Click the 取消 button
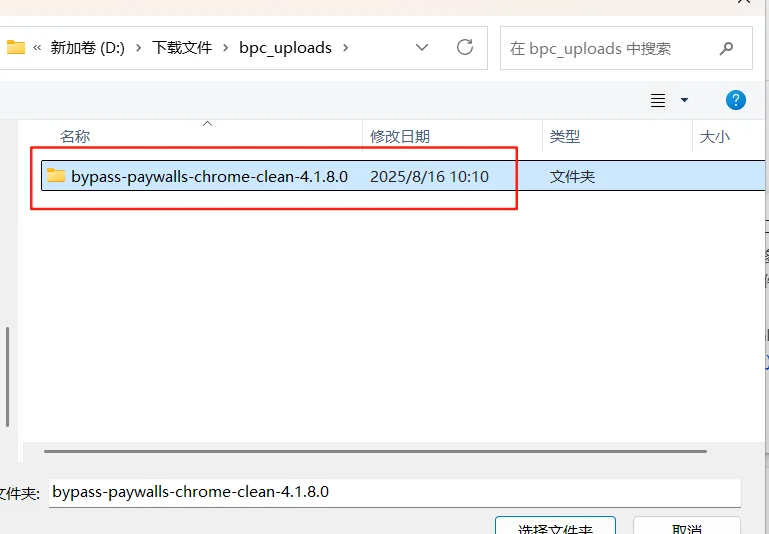Screen dimensions: 769x534 (x=687, y=527)
